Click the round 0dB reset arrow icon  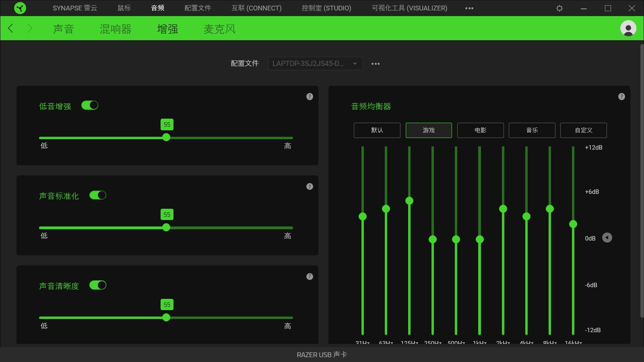[x=607, y=238]
